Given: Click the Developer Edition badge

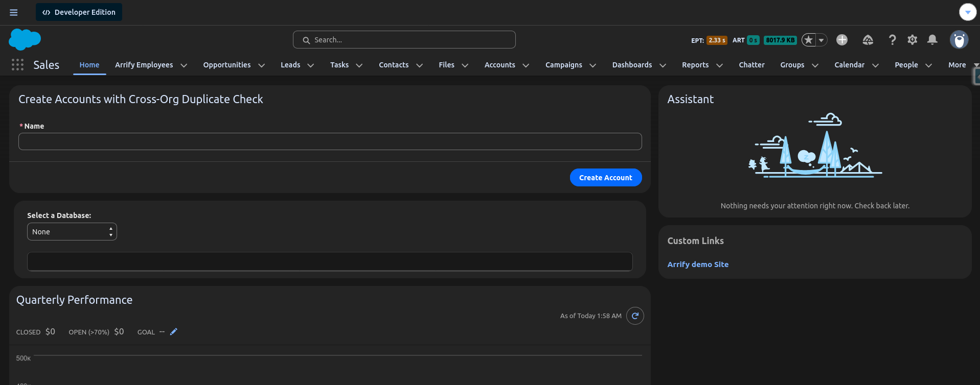Looking at the screenshot, I should pyautogui.click(x=79, y=12).
